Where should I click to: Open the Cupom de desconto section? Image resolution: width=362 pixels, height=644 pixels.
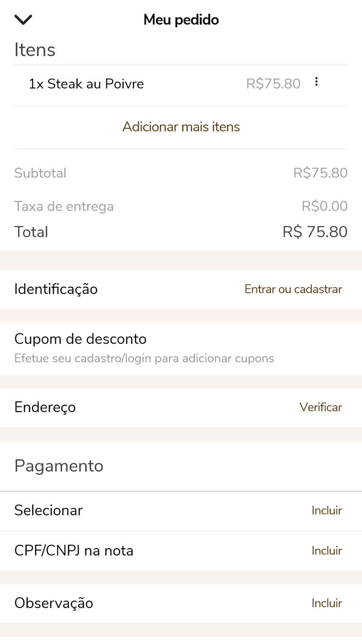click(80, 339)
